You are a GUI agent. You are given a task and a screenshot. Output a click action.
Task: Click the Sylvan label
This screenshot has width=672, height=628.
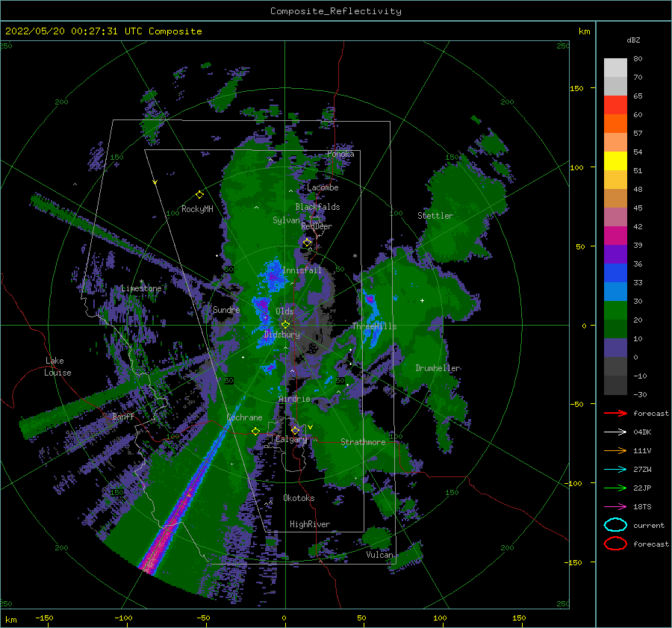pyautogui.click(x=286, y=220)
